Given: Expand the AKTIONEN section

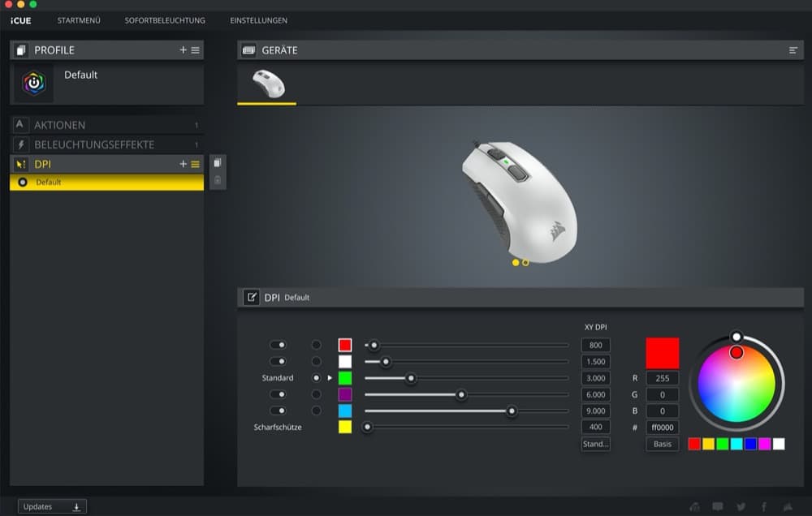Looking at the screenshot, I should pos(106,125).
